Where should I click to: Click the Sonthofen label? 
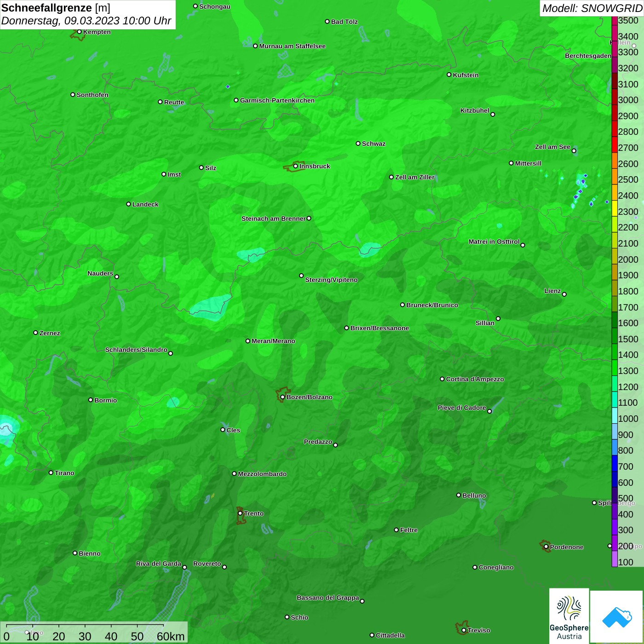pos(92,95)
